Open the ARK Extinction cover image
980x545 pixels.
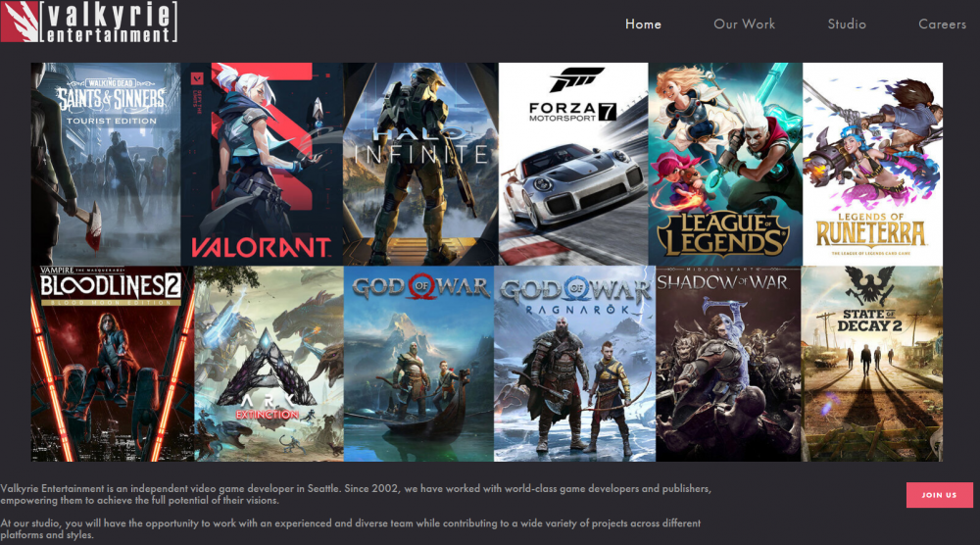click(x=269, y=364)
